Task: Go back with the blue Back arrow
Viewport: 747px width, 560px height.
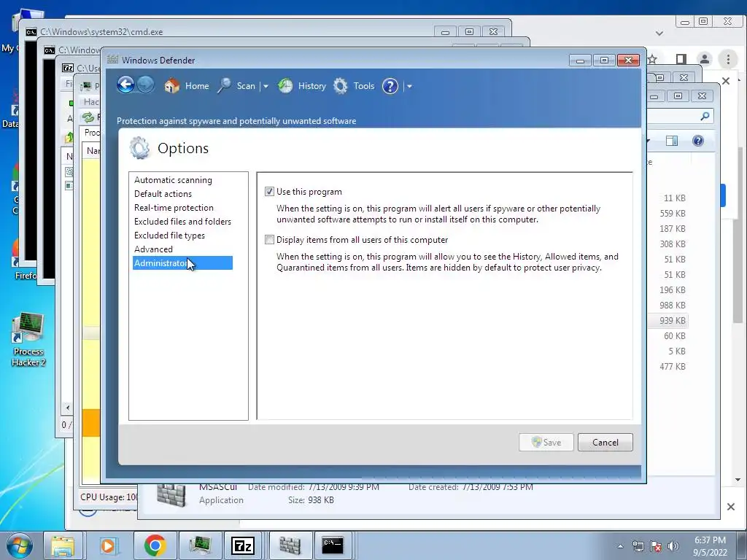Action: [x=125, y=85]
